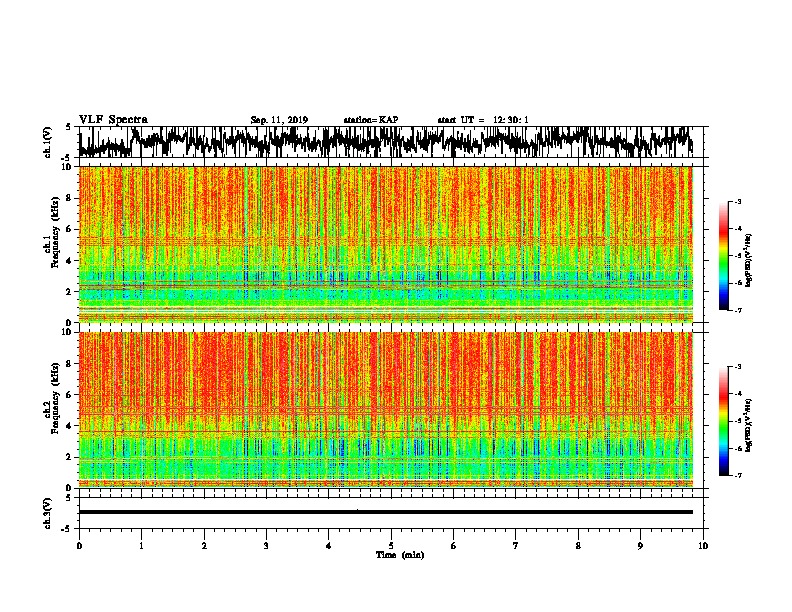Click tick label "5" on the Time axis

pyautogui.click(x=391, y=546)
